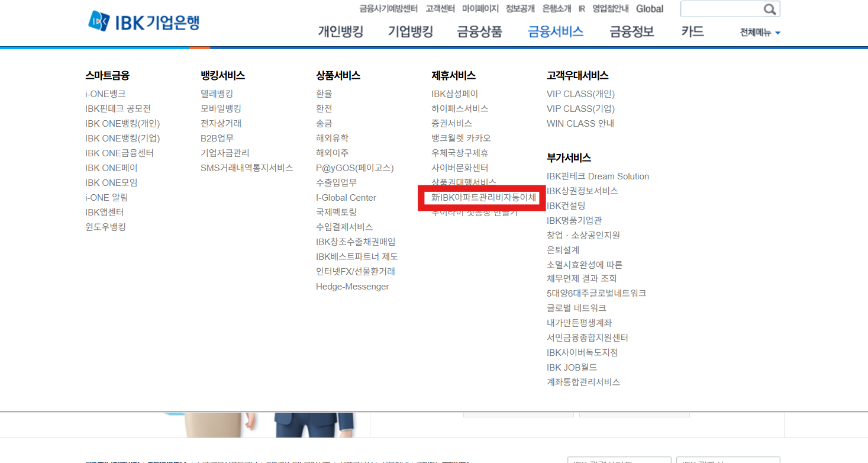Open 텔레뱅킹 under 뱅킹서비스
The height and width of the screenshot is (463, 868).
pos(217,94)
